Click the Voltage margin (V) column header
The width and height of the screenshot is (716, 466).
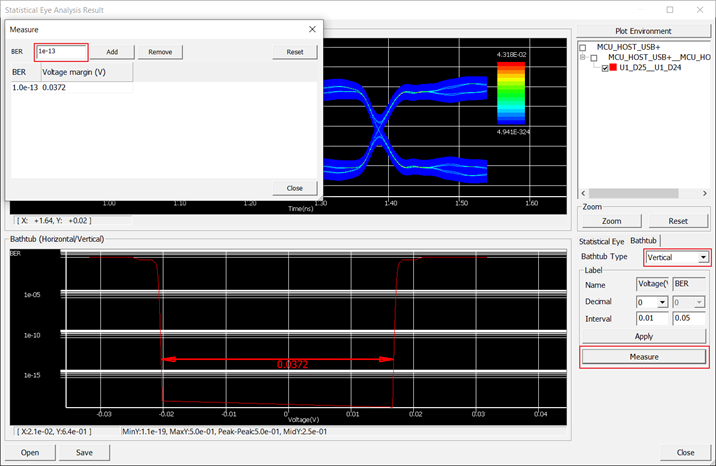86,73
